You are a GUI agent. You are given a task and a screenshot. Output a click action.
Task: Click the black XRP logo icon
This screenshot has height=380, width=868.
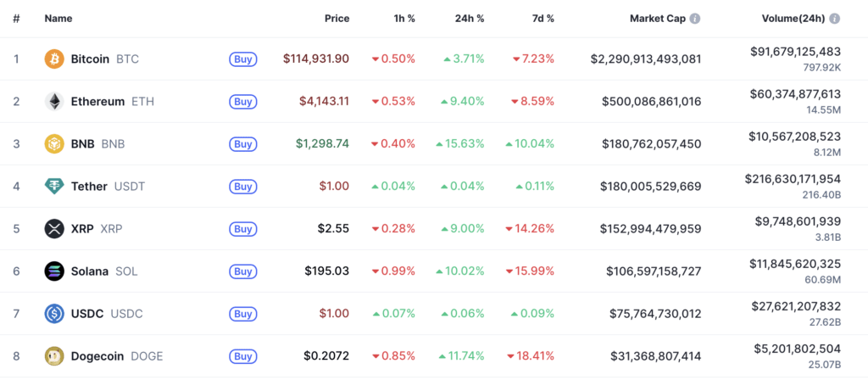pos(54,228)
